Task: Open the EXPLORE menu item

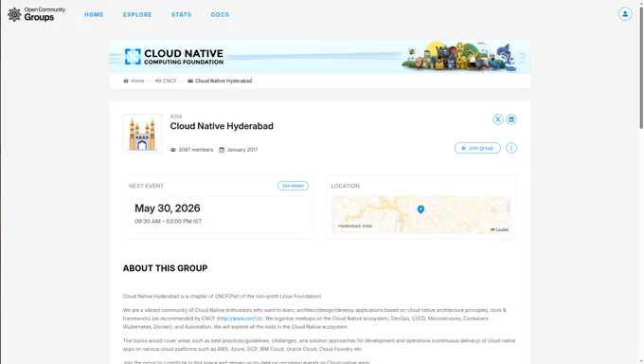Action: 137,15
